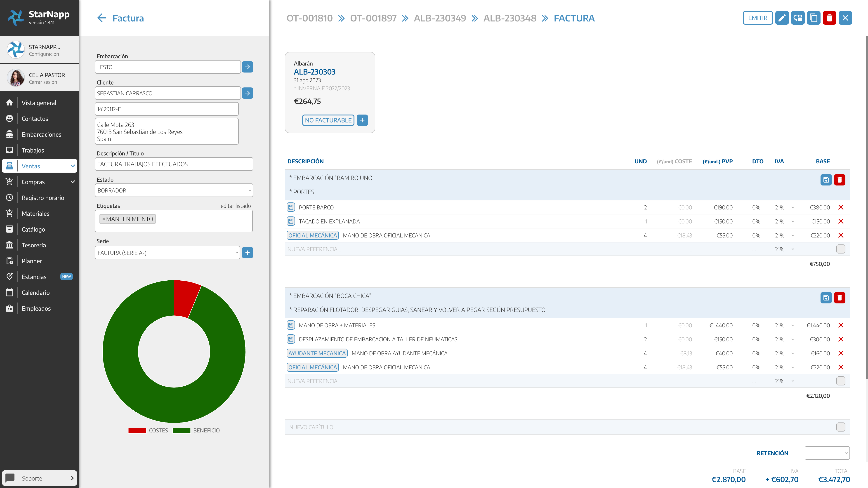Toggle the NO FACTURABLE tag on albarán
Image resolution: width=868 pixels, height=488 pixels.
click(x=328, y=120)
